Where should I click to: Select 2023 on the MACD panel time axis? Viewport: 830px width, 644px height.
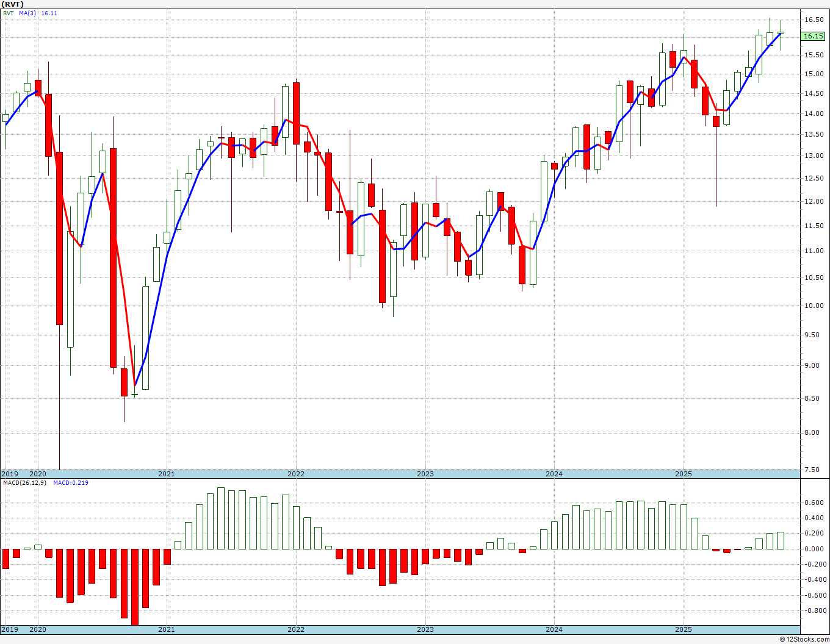(425, 629)
